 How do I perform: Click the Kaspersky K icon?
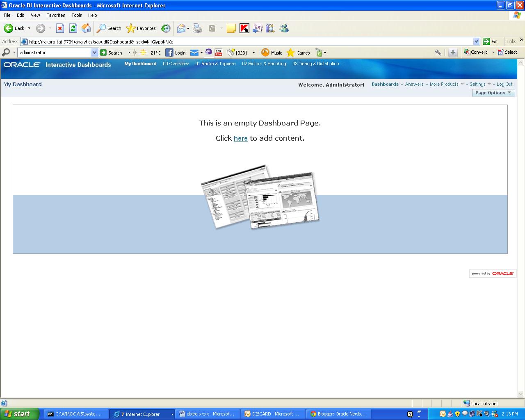click(244, 28)
